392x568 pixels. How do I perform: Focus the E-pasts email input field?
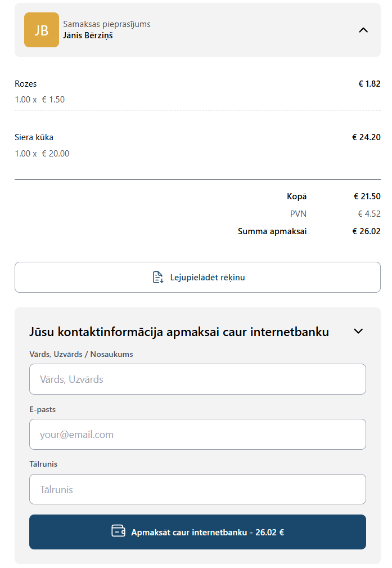(x=197, y=435)
